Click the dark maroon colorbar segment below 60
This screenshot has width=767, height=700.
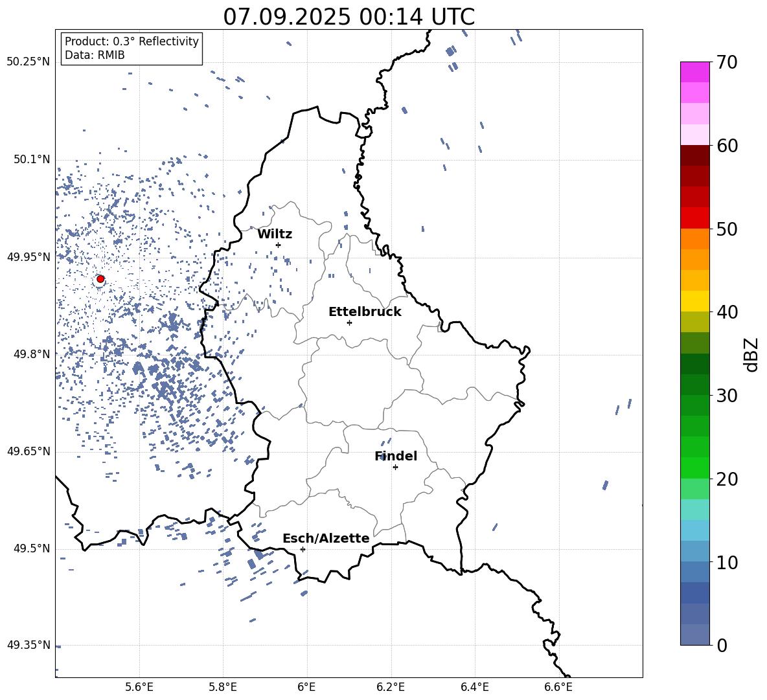[694, 155]
